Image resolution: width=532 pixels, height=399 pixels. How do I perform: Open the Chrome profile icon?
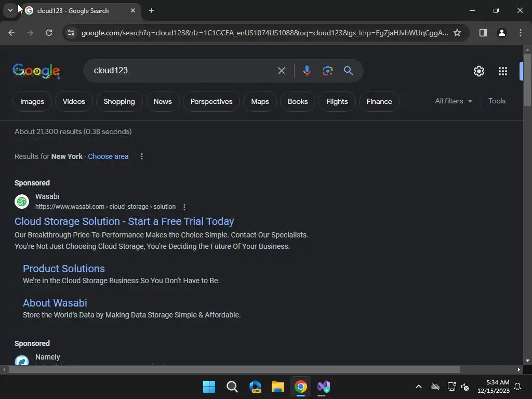[x=501, y=33]
